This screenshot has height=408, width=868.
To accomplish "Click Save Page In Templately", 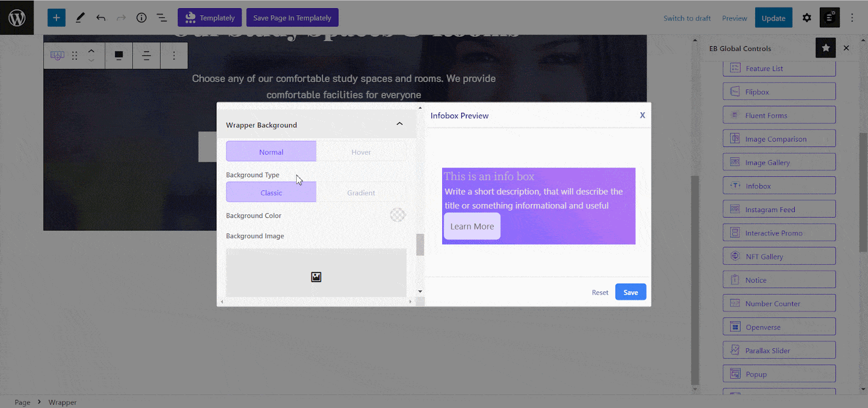I will pyautogui.click(x=292, y=17).
